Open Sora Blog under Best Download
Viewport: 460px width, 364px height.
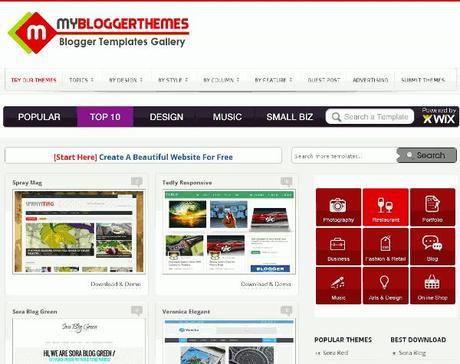click(x=412, y=353)
